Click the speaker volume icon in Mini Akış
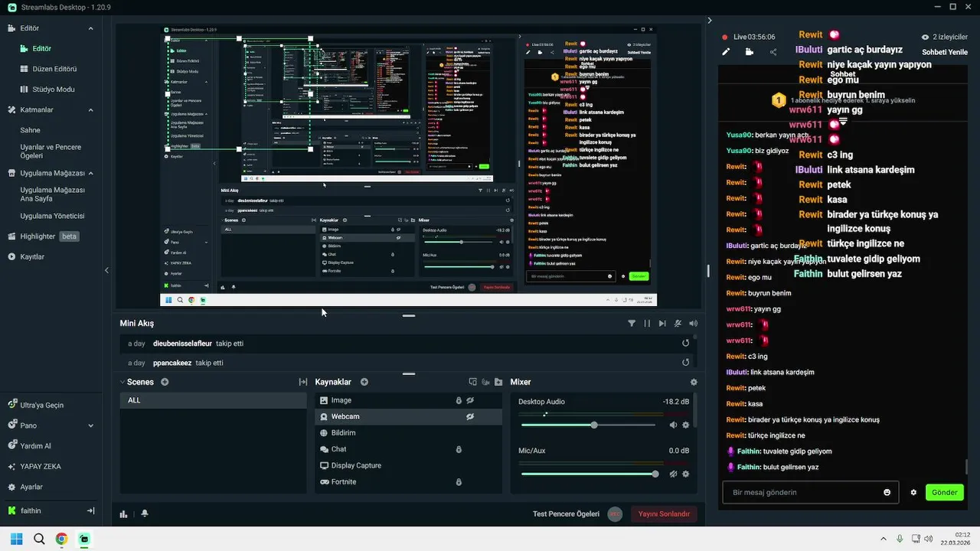Image resolution: width=980 pixels, height=551 pixels. pyautogui.click(x=693, y=324)
